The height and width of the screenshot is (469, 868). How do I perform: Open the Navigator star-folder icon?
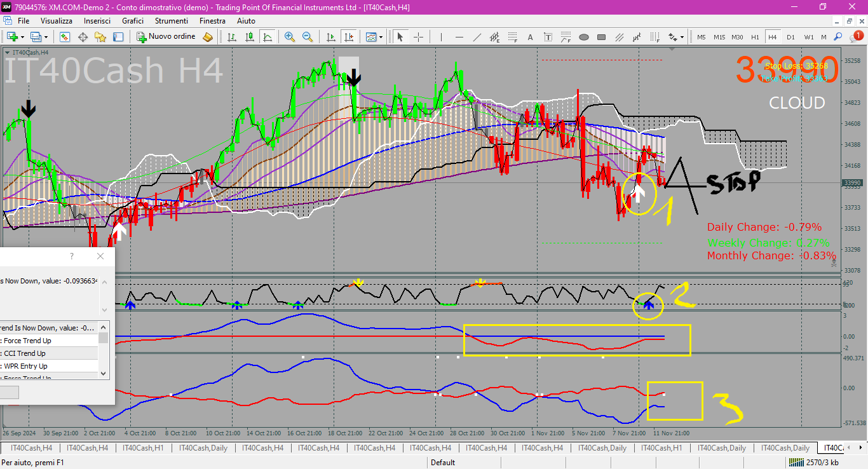100,37
